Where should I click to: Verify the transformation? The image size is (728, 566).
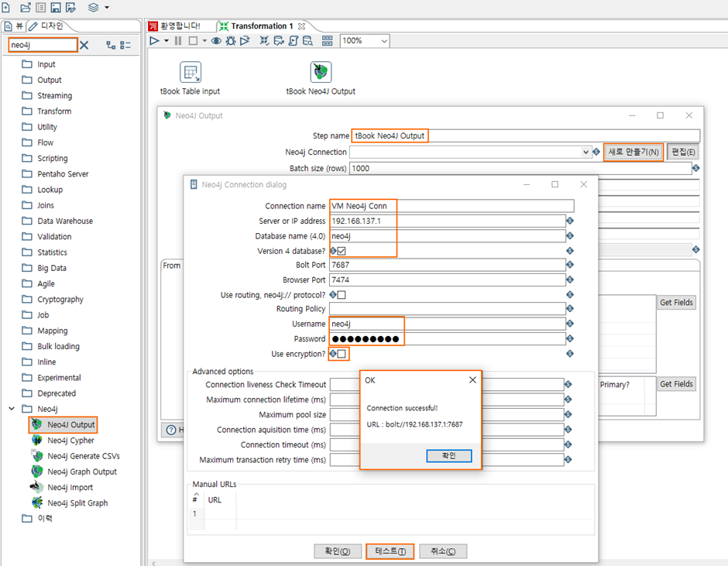pos(264,41)
